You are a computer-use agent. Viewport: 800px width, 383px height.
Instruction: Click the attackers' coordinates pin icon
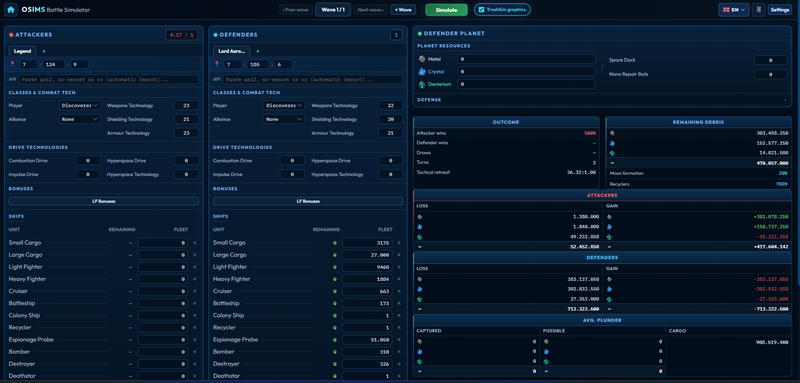(x=13, y=64)
